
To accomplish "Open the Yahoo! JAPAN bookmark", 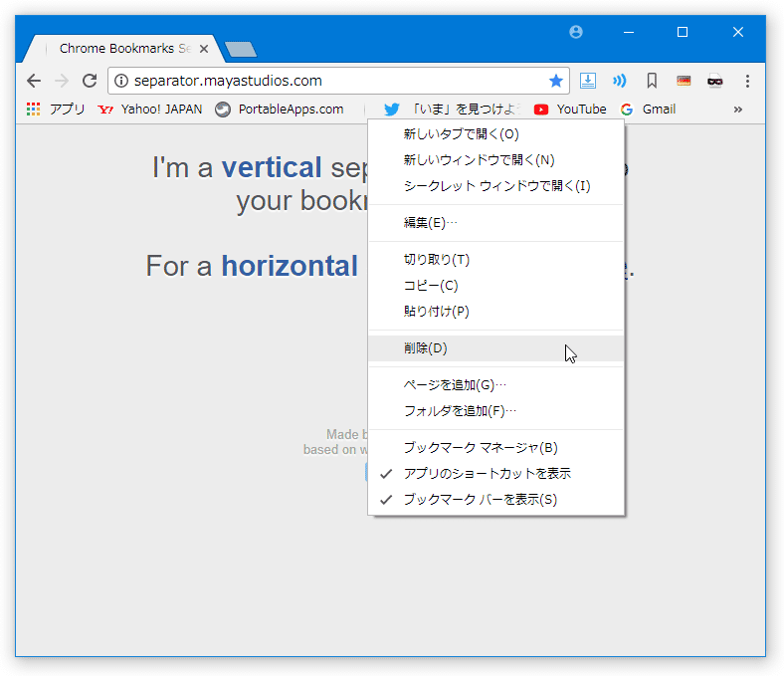I will tap(150, 110).
